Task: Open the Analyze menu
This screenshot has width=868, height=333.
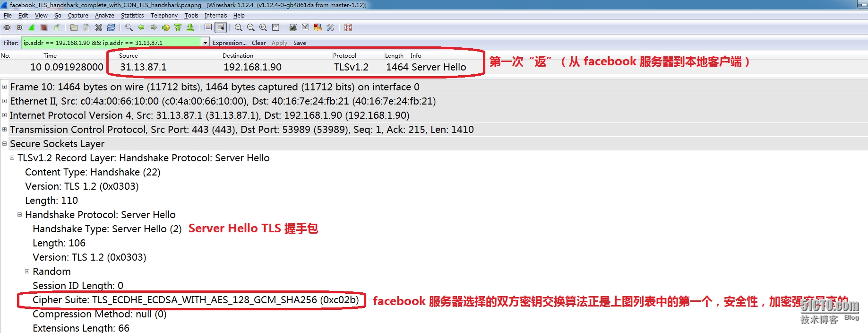Action: (104, 16)
